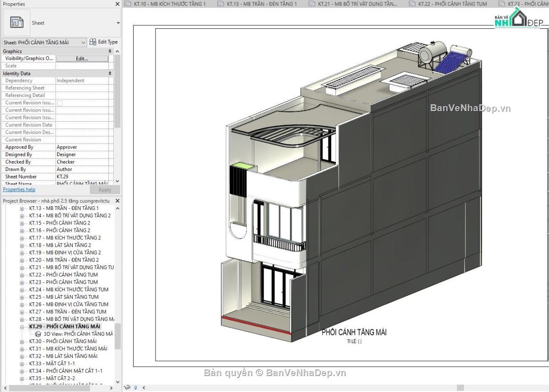Open the Properties help link
This screenshot has width=549, height=392.
coord(19,189)
